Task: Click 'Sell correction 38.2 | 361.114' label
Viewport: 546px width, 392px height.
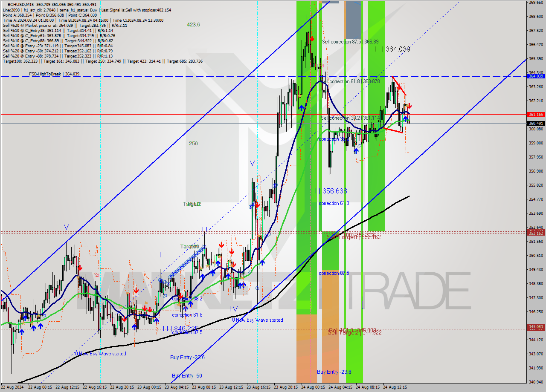Action: click(350, 118)
